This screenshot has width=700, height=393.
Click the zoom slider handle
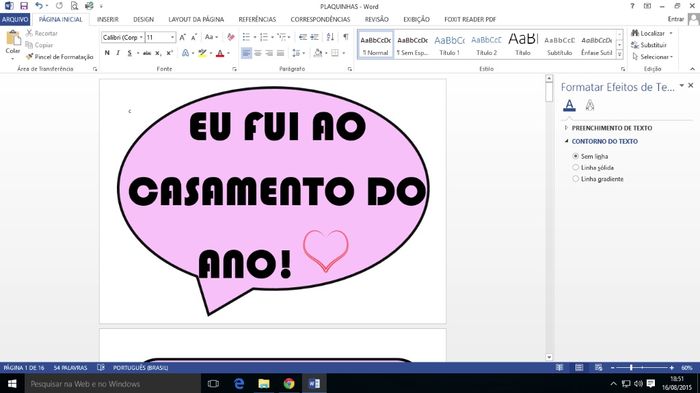tap(631, 368)
